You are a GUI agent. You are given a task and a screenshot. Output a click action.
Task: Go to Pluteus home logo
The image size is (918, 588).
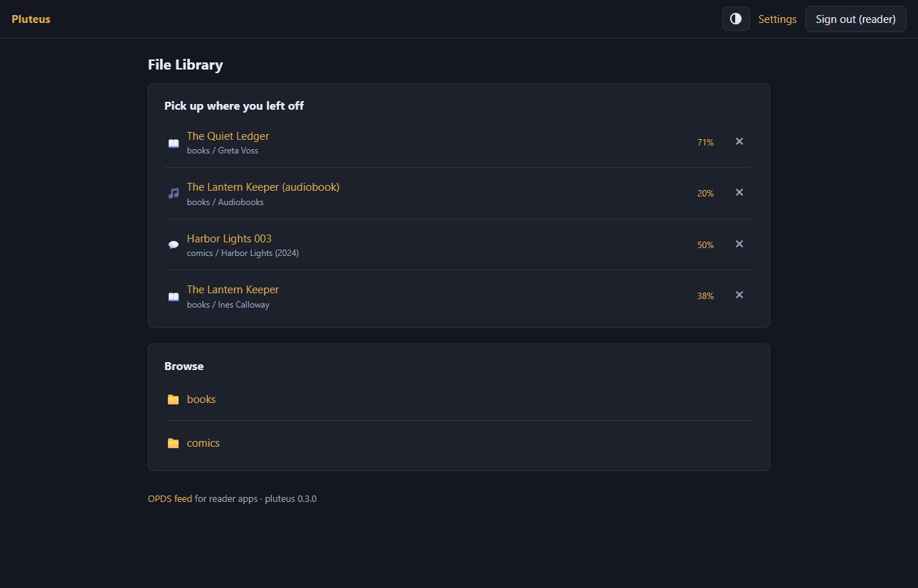31,19
